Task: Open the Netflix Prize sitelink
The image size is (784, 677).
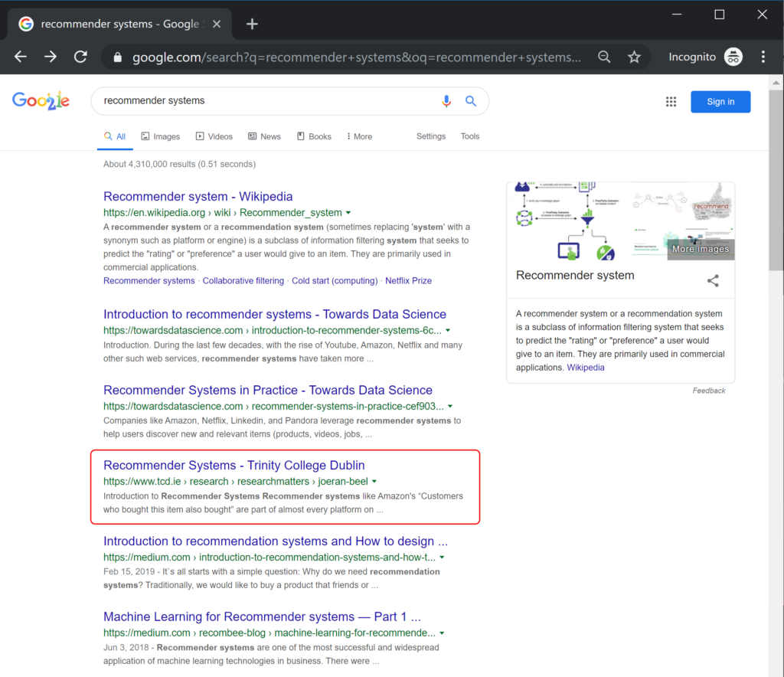Action: 408,281
